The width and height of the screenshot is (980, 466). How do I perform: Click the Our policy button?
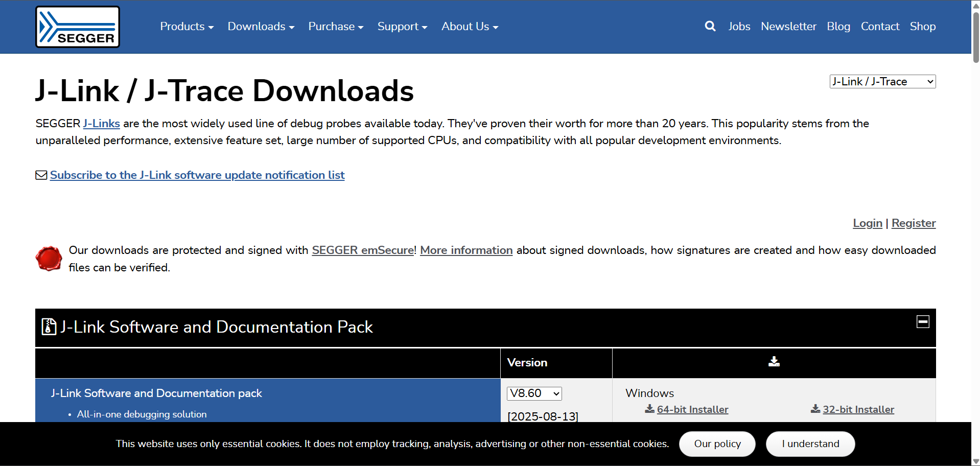717,444
